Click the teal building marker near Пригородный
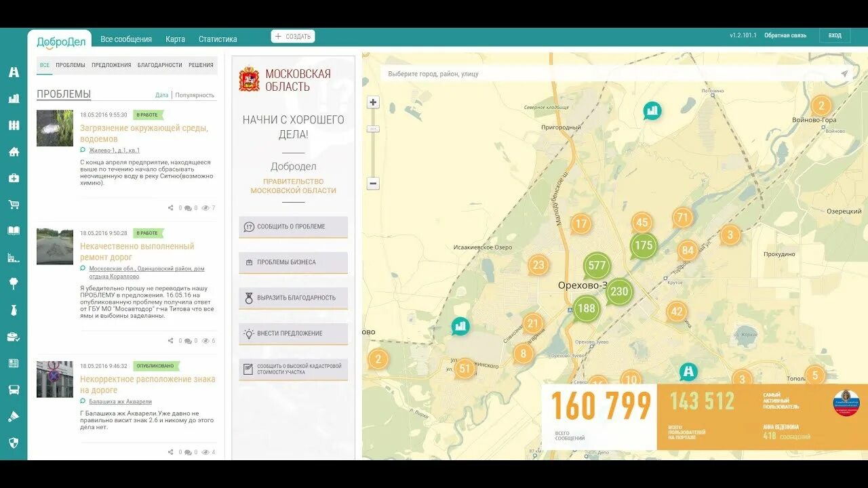The image size is (868, 488). click(652, 110)
